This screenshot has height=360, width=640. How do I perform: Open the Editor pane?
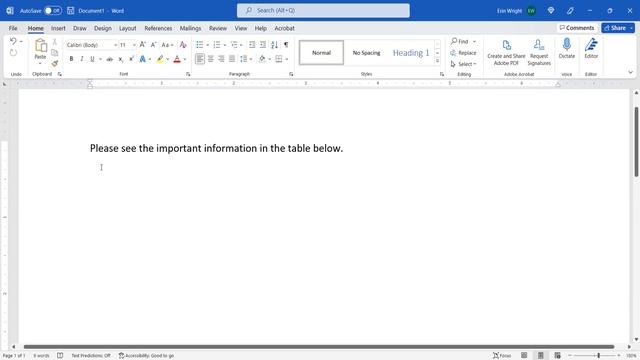click(x=591, y=49)
